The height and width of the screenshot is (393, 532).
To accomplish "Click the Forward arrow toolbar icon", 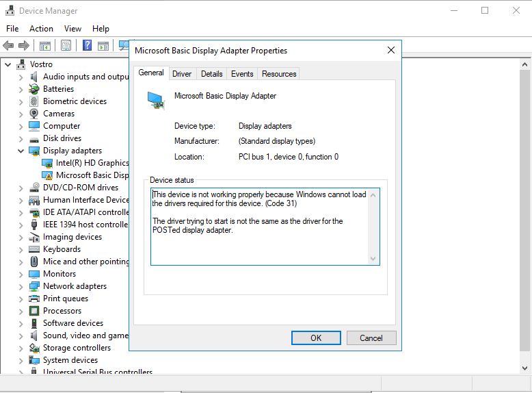I will point(24,45).
